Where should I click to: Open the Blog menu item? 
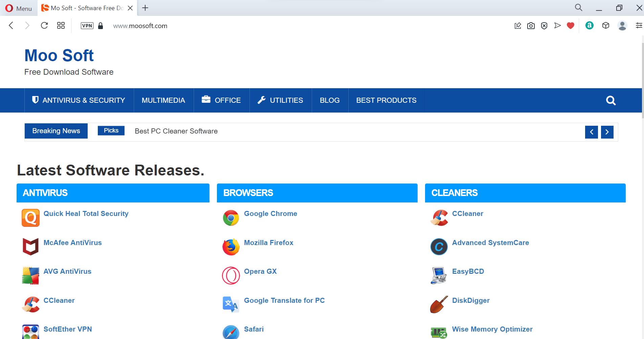click(330, 100)
